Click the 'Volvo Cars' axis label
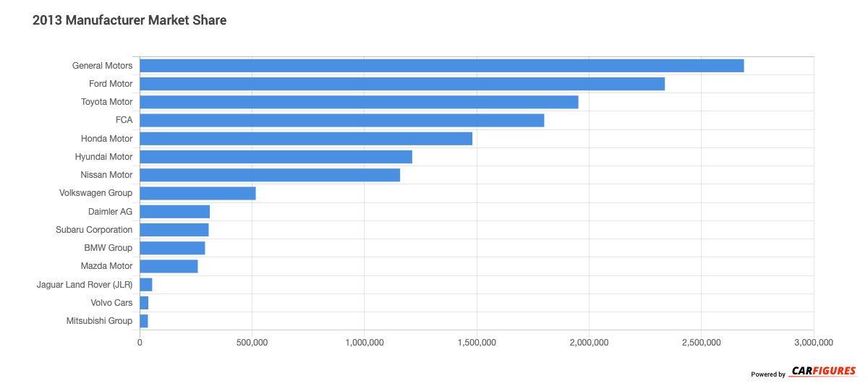 (111, 303)
